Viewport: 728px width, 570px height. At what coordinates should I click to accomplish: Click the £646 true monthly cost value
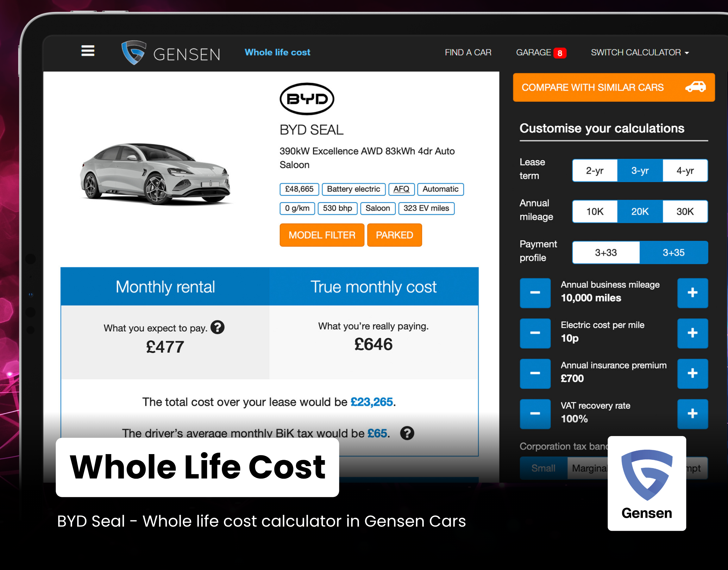coord(373,344)
